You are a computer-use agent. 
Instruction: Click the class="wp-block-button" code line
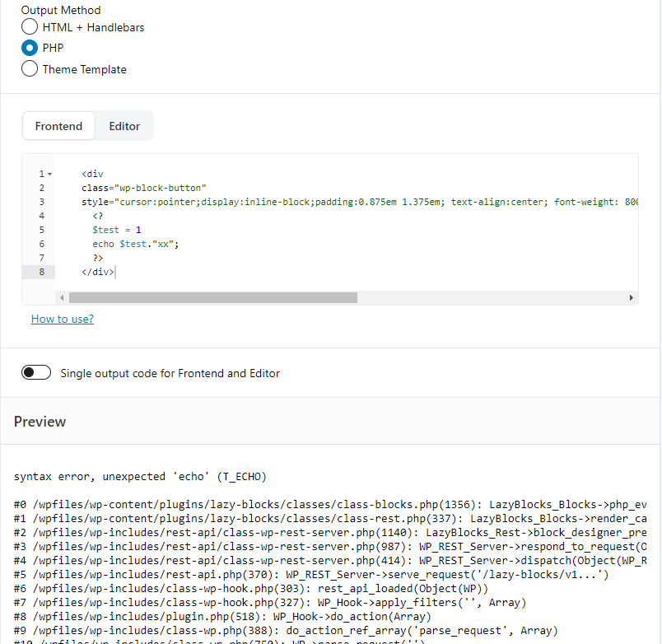[144, 188]
